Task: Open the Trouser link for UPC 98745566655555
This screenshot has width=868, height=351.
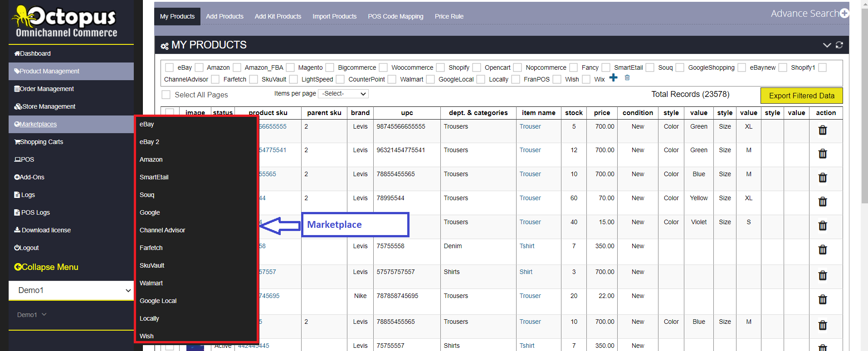Action: pyautogui.click(x=530, y=126)
